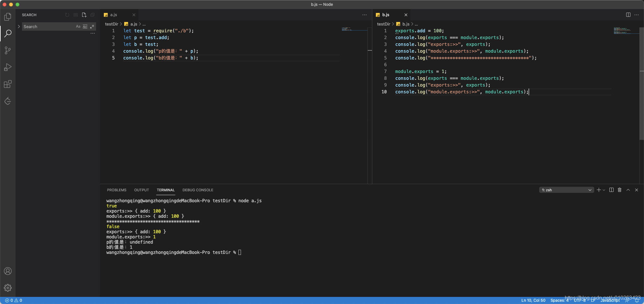Create a new terminal with plus icon
This screenshot has height=304, width=644.
coord(599,190)
